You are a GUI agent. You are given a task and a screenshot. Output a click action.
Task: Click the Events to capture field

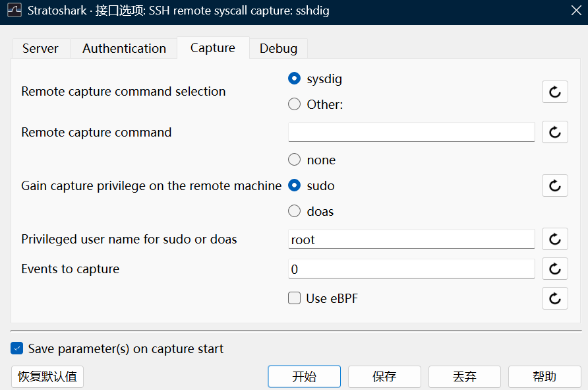coord(411,269)
